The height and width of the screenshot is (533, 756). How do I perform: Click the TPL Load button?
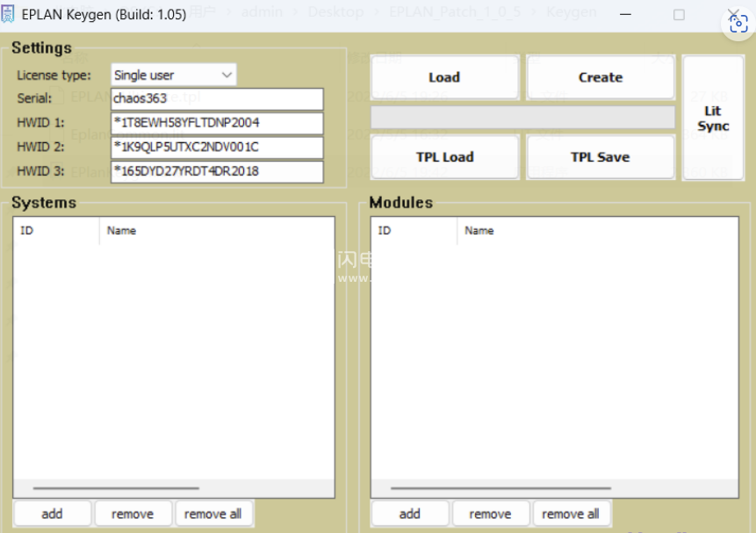coord(444,157)
